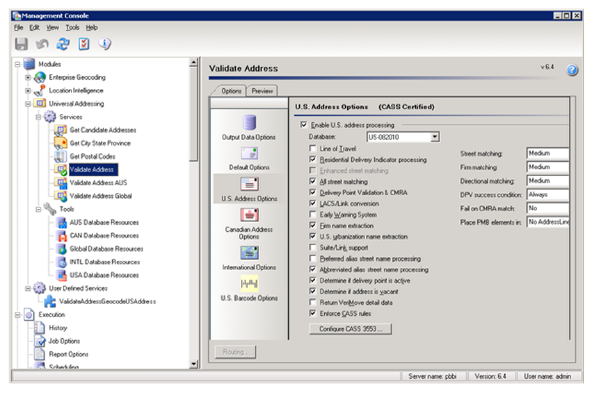Select the Default Options icon
This screenshot has width=593, height=396.
coord(249,154)
